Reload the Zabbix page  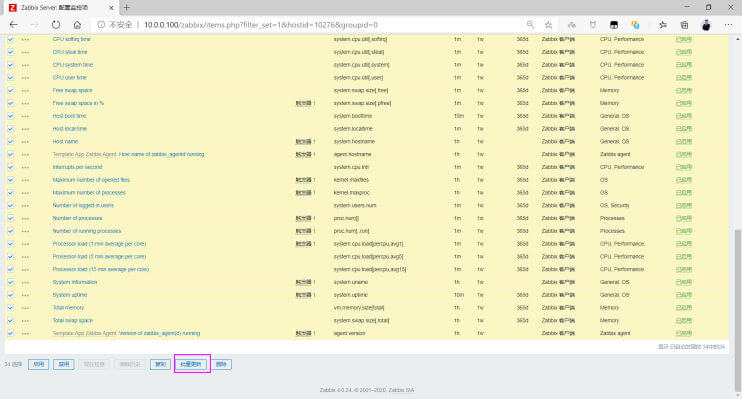pyautogui.click(x=56, y=25)
